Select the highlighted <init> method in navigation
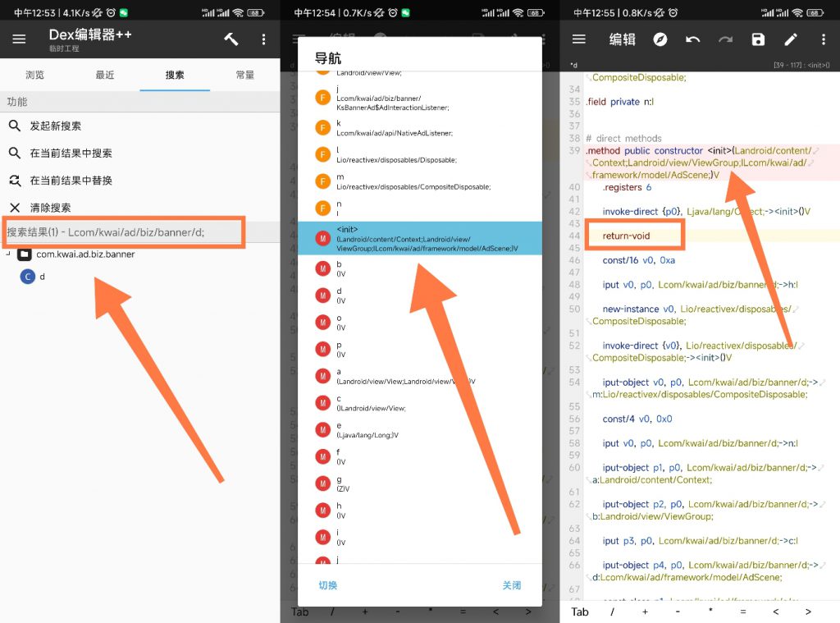Screen dimensions: 840x623 [419, 238]
